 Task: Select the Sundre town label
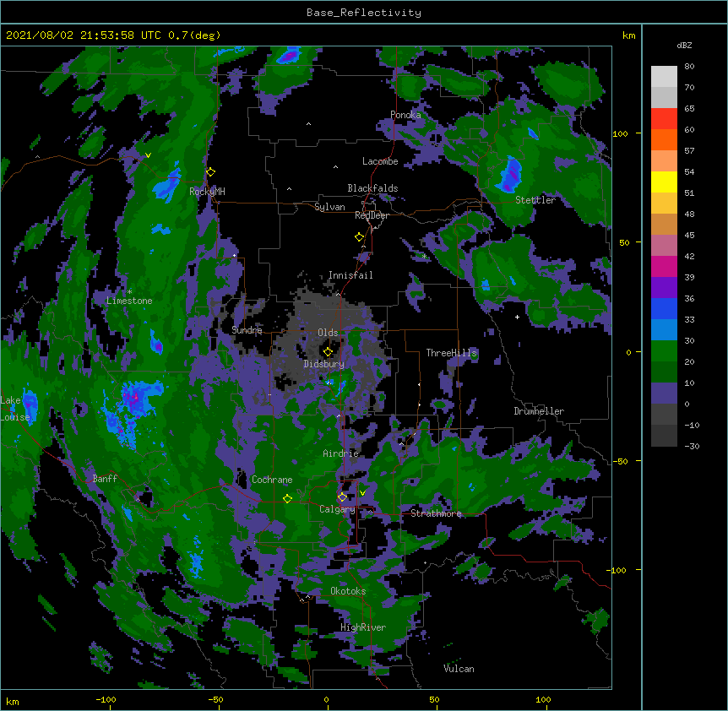tap(247, 330)
